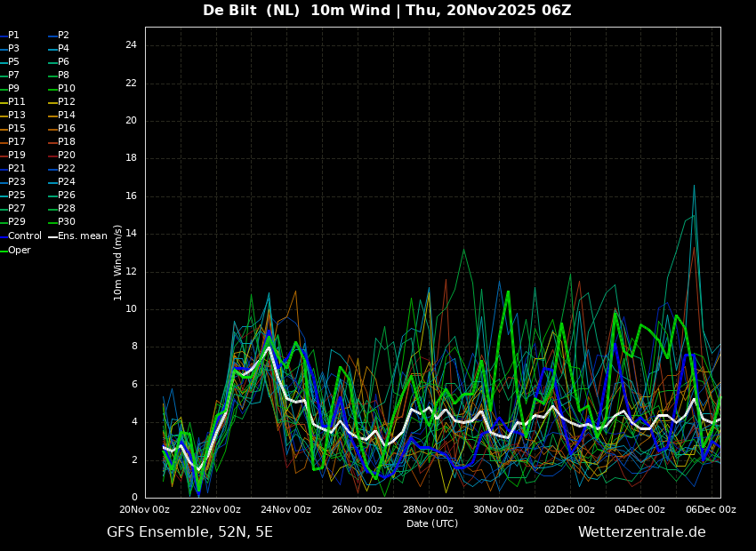Click the P1 legend entry
Viewport: 756px width, 551px height.
[x=10, y=36]
